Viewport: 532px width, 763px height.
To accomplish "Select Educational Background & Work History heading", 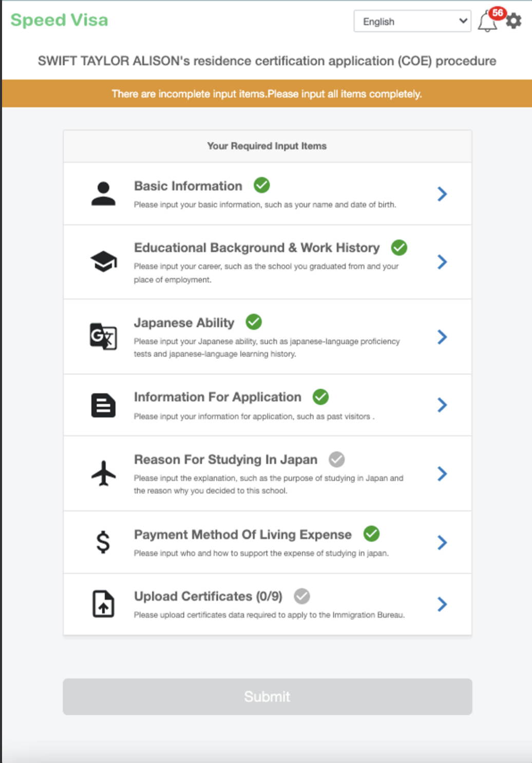I will pos(257,248).
